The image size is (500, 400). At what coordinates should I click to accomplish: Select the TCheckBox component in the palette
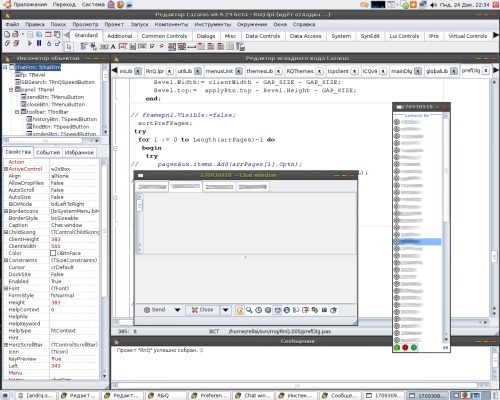(152, 47)
